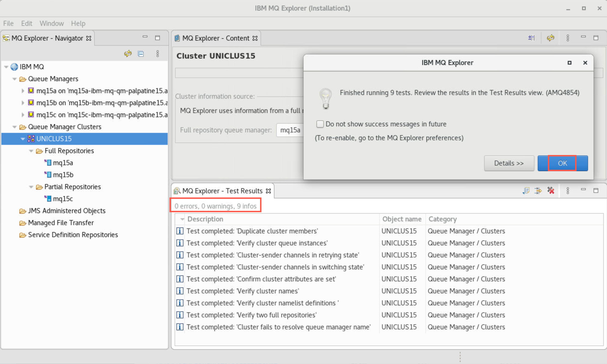This screenshot has height=364, width=607.
Task: Open the Window menu
Action: click(x=52, y=23)
